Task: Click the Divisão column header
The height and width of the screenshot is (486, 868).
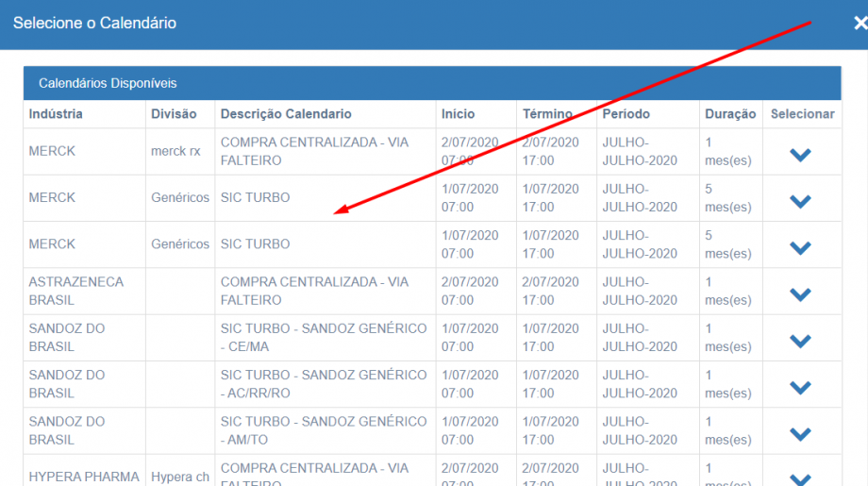Action: (x=174, y=114)
